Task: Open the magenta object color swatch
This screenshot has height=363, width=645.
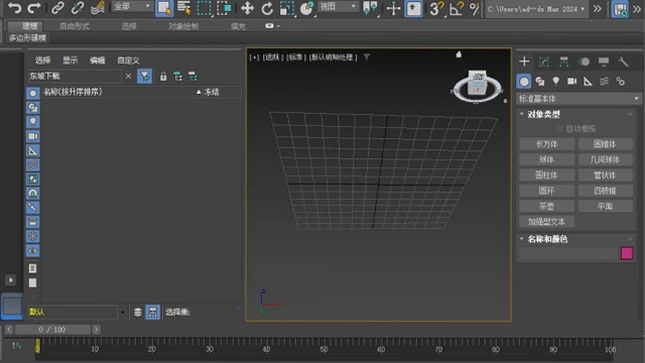Action: click(x=627, y=253)
